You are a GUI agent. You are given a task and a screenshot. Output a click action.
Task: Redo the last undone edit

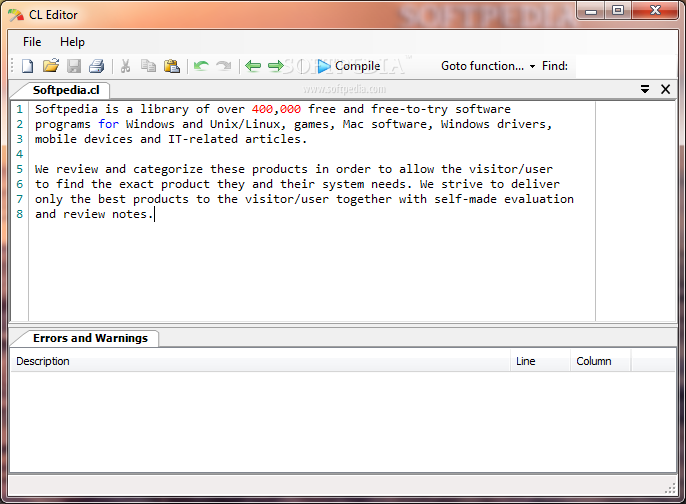(224, 66)
